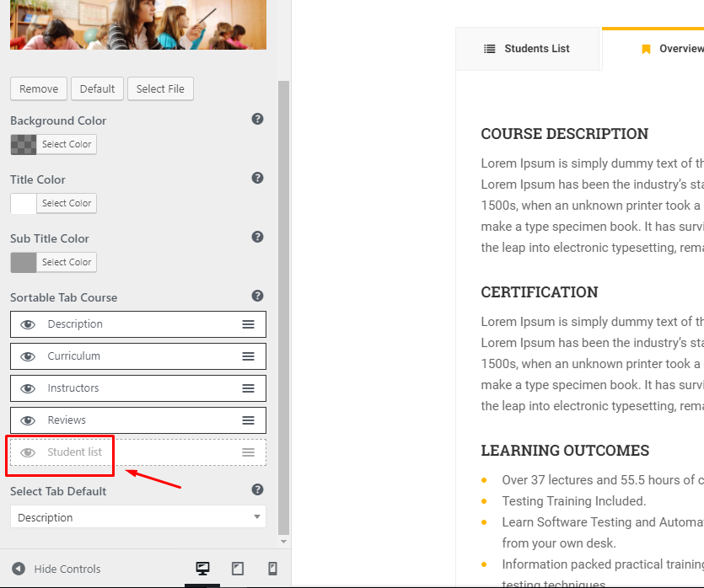Select the Reviews sortable row label

[67, 420]
